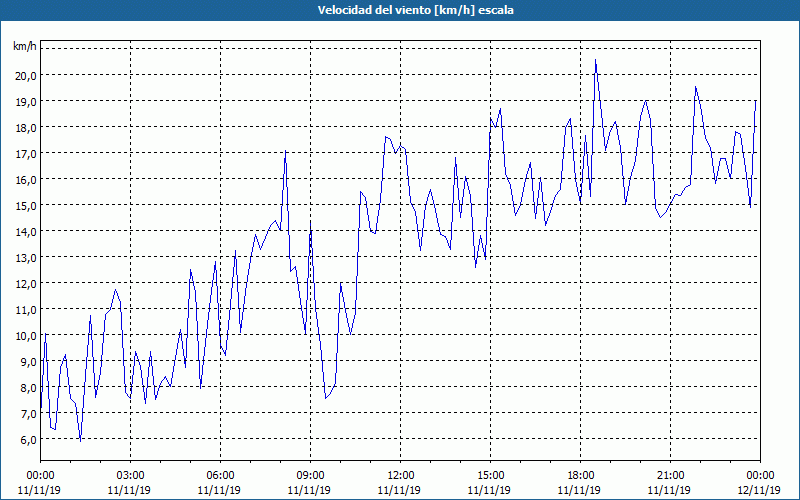Click the chart title 'Velocidad del viento [km/h] escala'
This screenshot has width=800, height=500.
click(x=415, y=10)
